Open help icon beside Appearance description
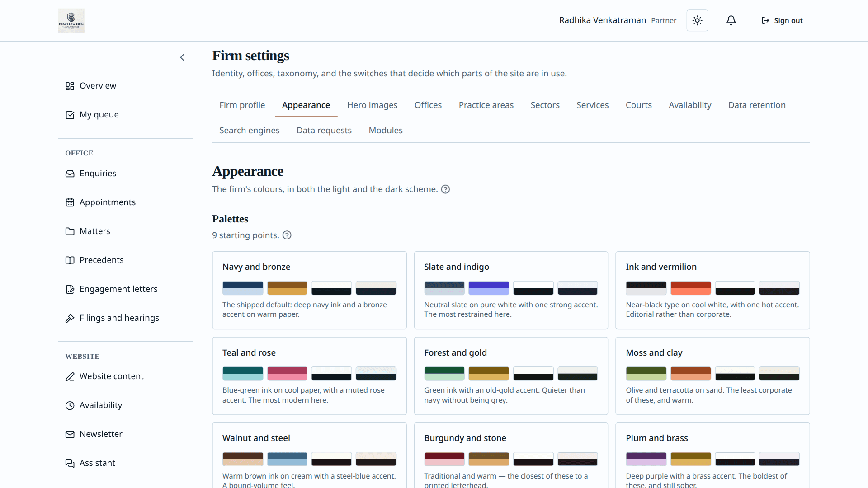 (x=445, y=189)
